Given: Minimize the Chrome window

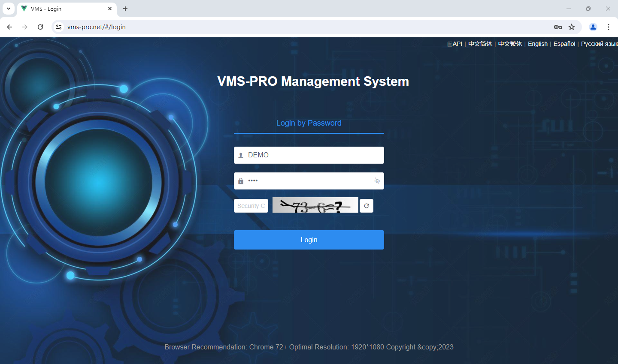Looking at the screenshot, I should 569,9.
